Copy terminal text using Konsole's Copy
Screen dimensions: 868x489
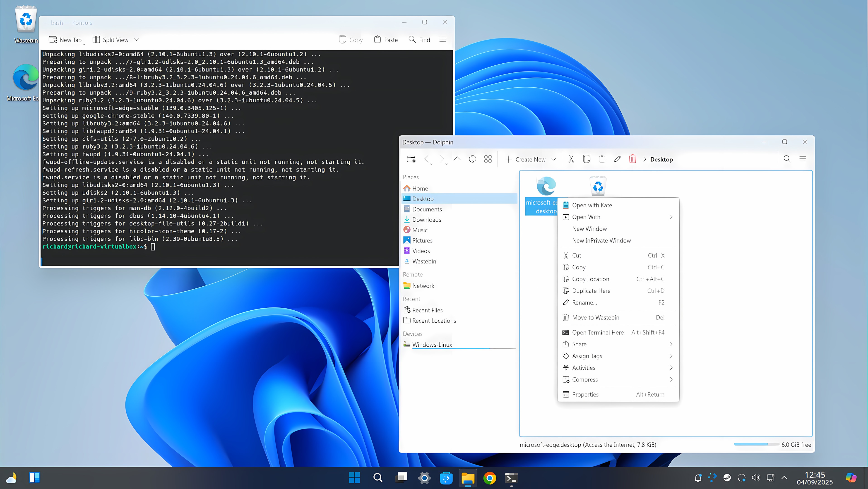click(350, 39)
